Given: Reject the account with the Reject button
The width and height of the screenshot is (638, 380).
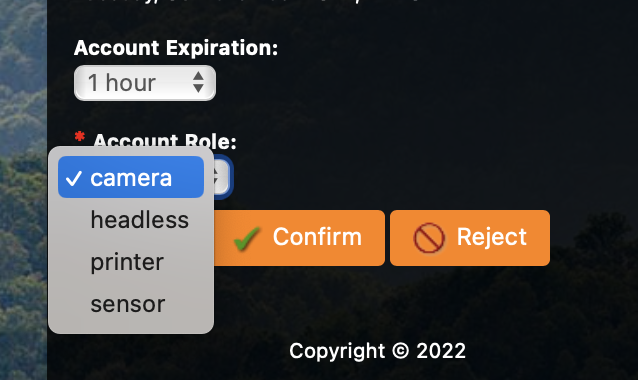Looking at the screenshot, I should tap(470, 238).
